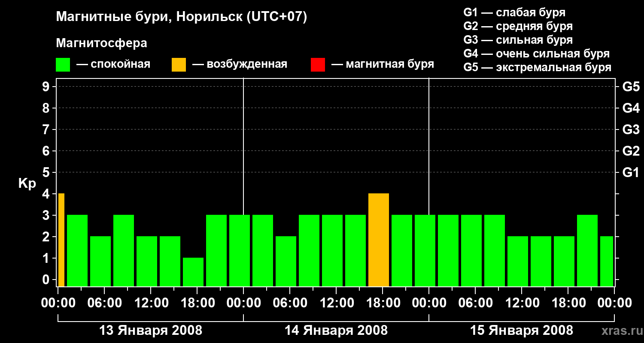
Task: Click the green 'спокойная' legend swatch
Action: coord(63,65)
